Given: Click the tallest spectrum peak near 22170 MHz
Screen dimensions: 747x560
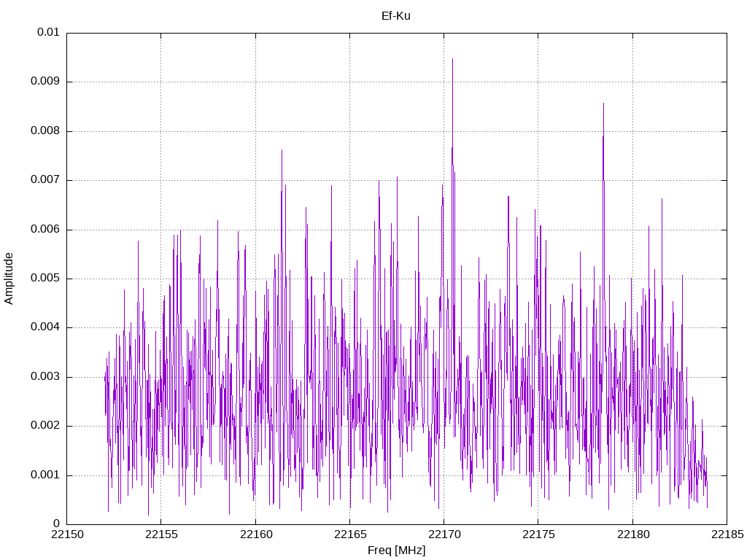Looking at the screenshot, I should click(x=452, y=59).
